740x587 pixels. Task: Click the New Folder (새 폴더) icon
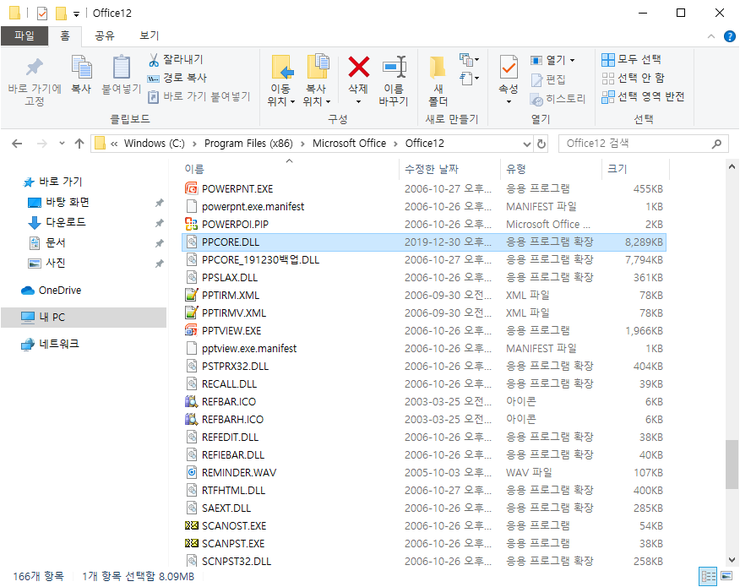pyautogui.click(x=438, y=68)
